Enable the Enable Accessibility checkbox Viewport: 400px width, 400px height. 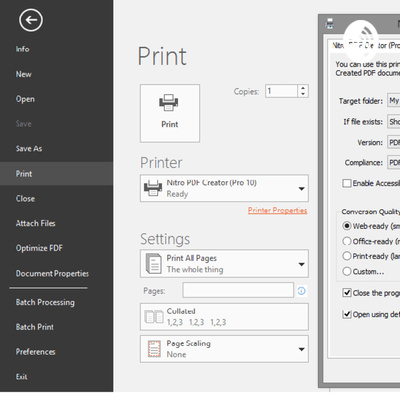pyautogui.click(x=347, y=183)
